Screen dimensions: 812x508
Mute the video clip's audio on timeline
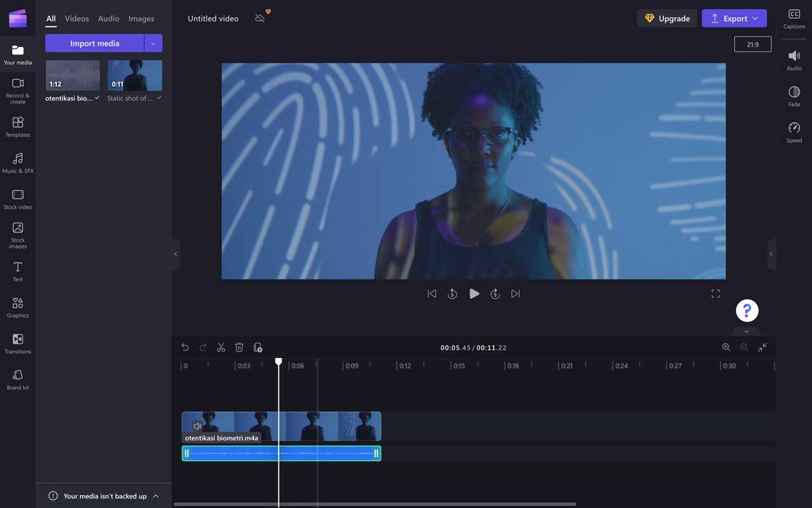(x=197, y=426)
